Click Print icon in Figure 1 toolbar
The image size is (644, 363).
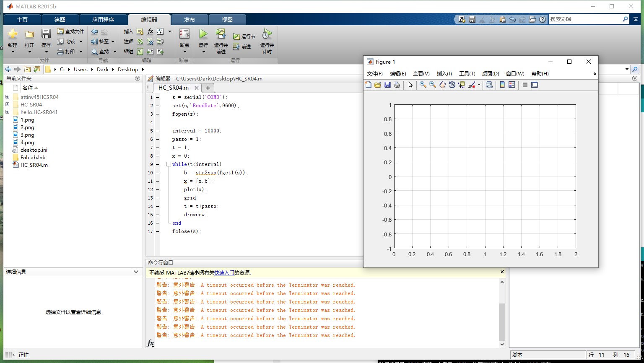(x=397, y=85)
